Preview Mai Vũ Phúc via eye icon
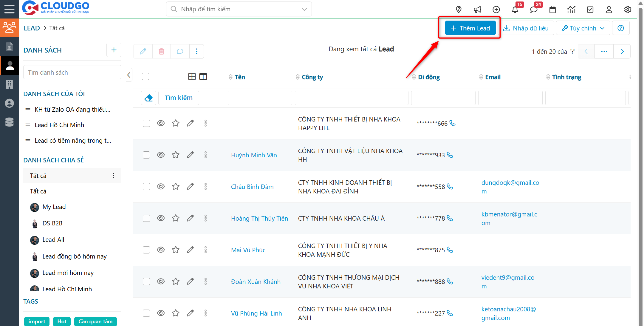644x326 pixels. tap(161, 250)
